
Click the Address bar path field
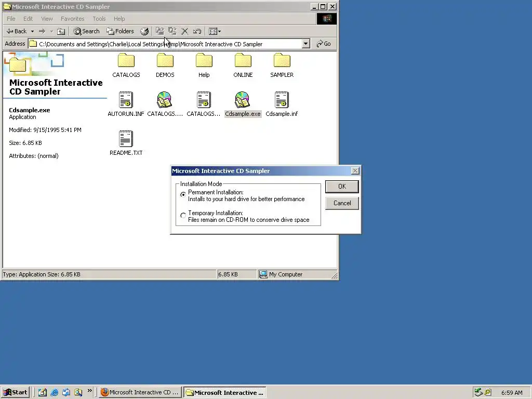pos(166,44)
